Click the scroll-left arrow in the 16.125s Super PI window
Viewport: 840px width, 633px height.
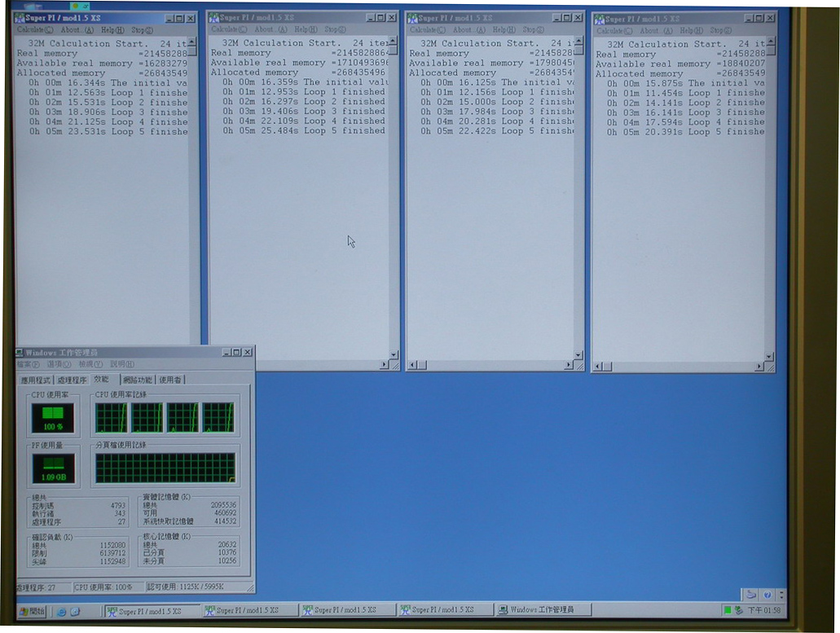[x=412, y=365]
